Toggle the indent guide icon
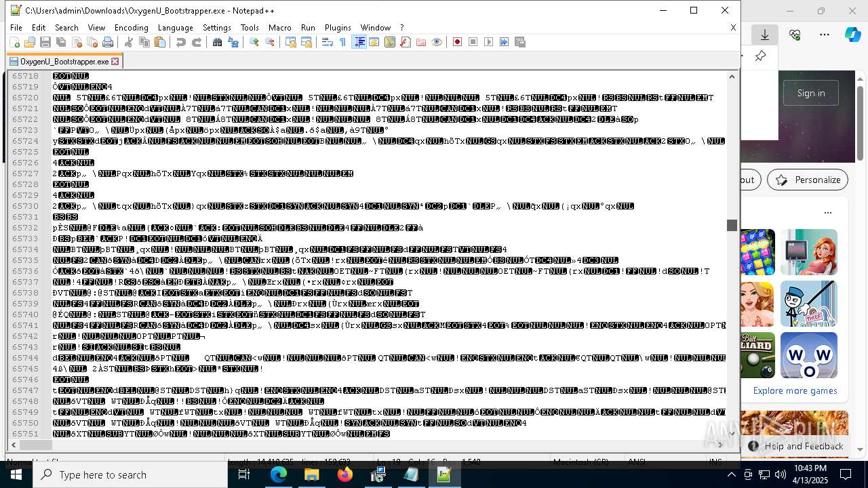 point(359,42)
